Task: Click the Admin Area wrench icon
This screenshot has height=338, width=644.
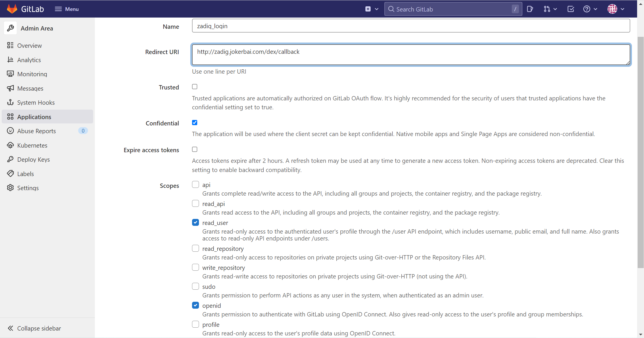Action: (10, 28)
